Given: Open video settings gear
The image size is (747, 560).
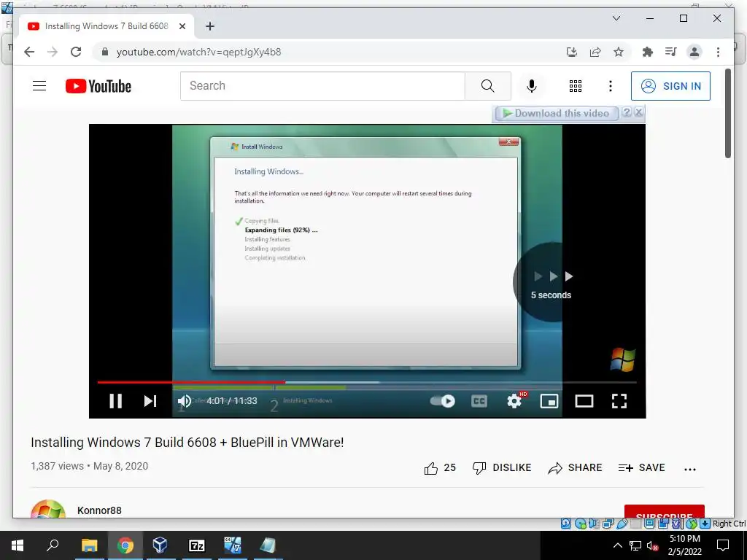Looking at the screenshot, I should point(514,401).
